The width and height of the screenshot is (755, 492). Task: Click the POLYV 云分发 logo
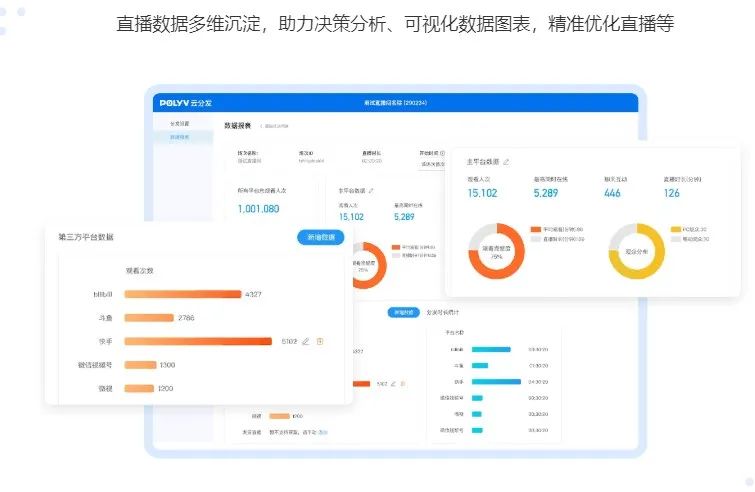pyautogui.click(x=186, y=103)
